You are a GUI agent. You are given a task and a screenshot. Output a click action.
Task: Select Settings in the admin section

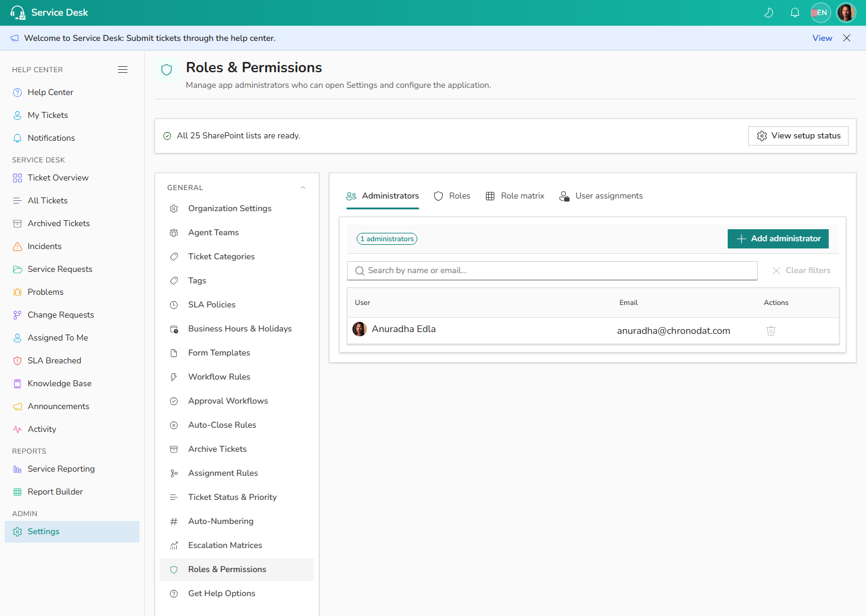pos(72,531)
